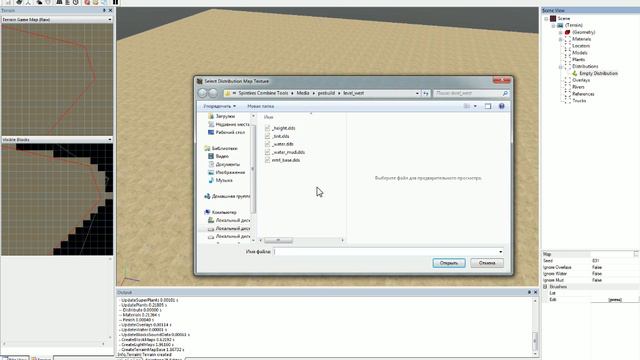This screenshot has height=360, width=640.
Task: Click the prebuild breadcrumb segment
Action: click(x=326, y=93)
